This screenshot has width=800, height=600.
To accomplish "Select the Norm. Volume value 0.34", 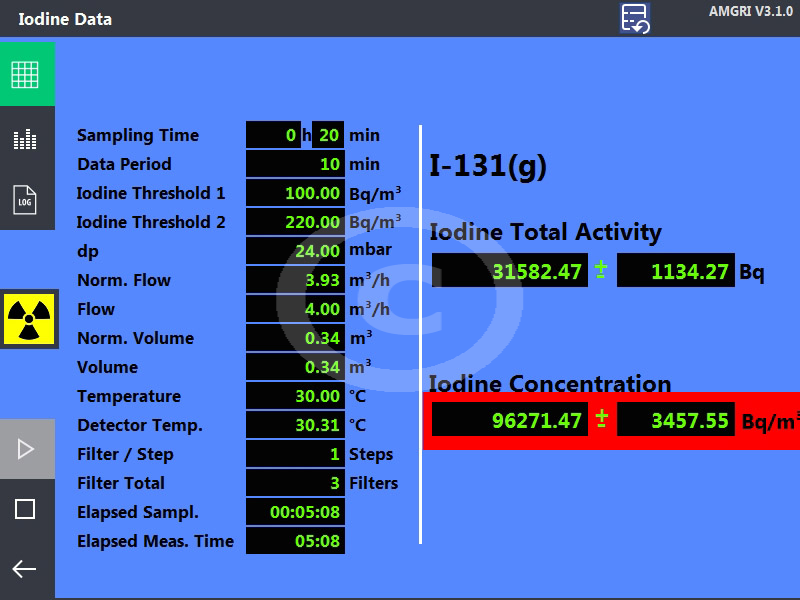I will [295, 338].
